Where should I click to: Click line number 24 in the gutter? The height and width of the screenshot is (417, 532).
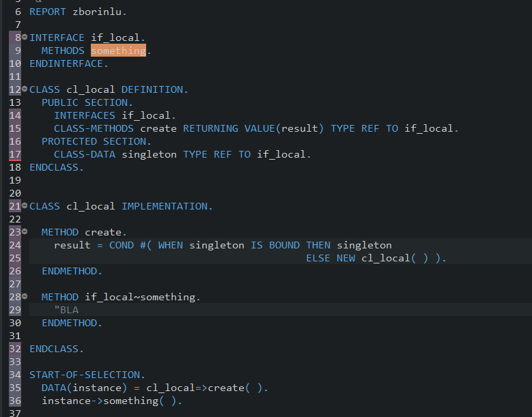pos(15,245)
